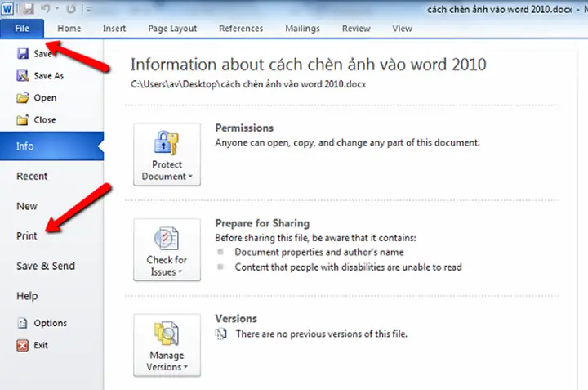The image size is (588, 390).
Task: Click the Permissions heading
Action: point(244,128)
